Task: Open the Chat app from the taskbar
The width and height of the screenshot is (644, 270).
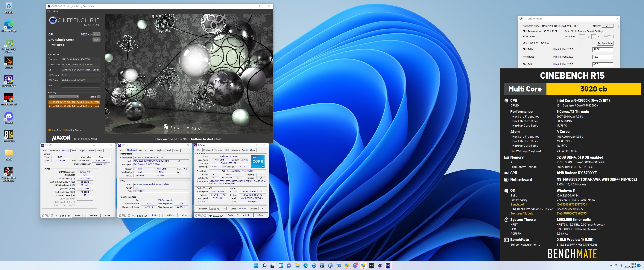Action: pyautogui.click(x=289, y=265)
